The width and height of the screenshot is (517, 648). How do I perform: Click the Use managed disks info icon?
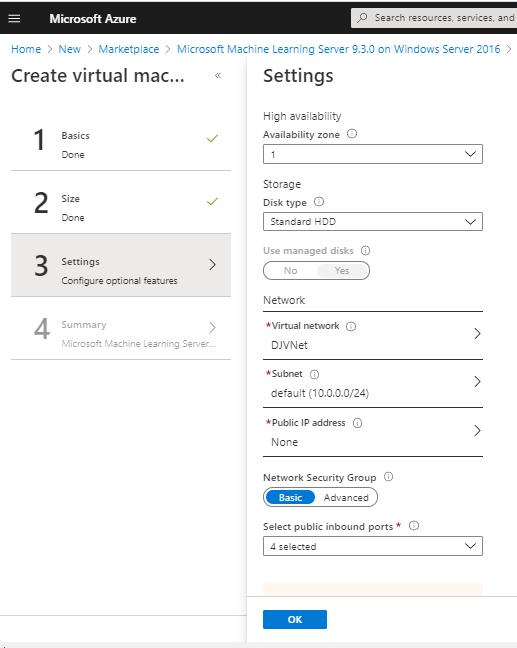point(366,250)
